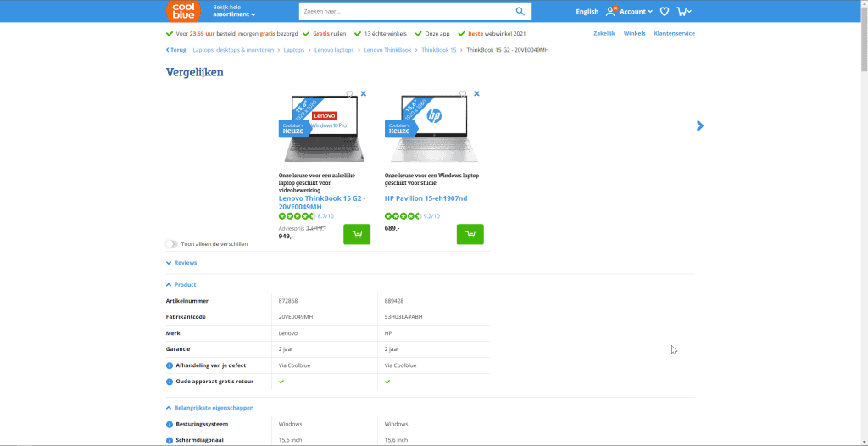Add HP Pavilion to wishlist heart

[463, 94]
